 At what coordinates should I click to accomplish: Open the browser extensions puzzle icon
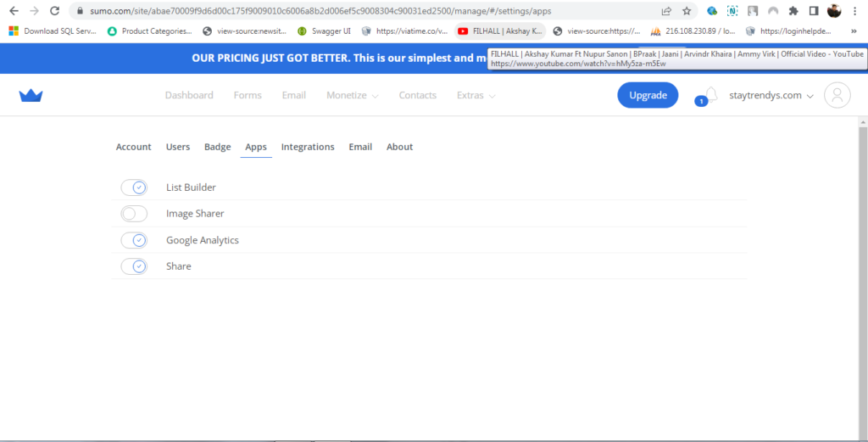pos(793,11)
